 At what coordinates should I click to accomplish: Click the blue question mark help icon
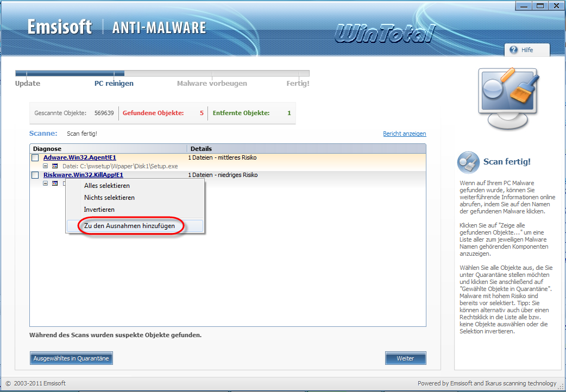click(x=513, y=50)
